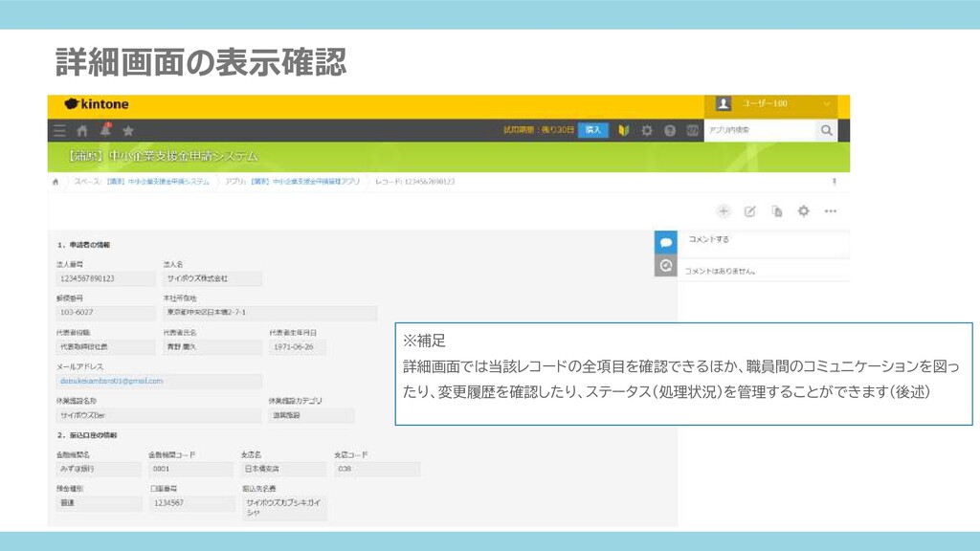
Task: Add a new record with plus icon
Action: (x=724, y=211)
